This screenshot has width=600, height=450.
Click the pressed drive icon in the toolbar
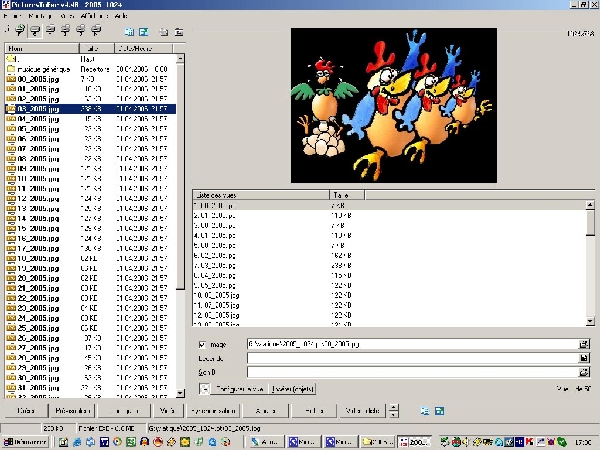click(35, 30)
